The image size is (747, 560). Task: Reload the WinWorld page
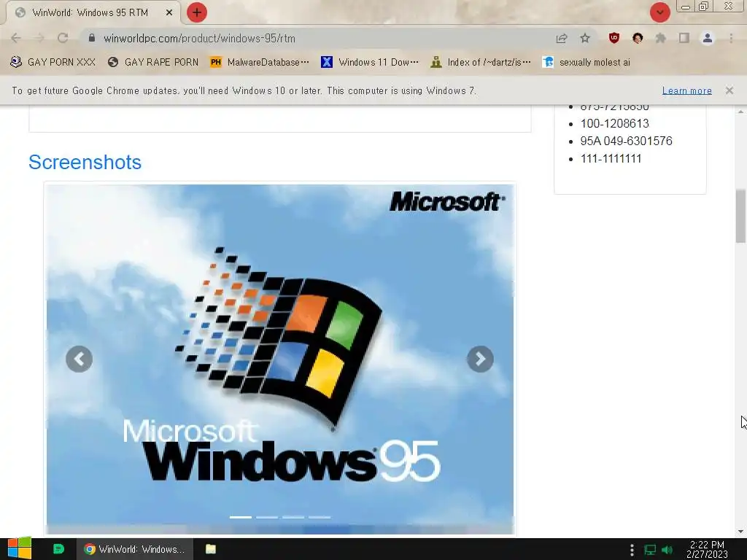[x=63, y=38]
